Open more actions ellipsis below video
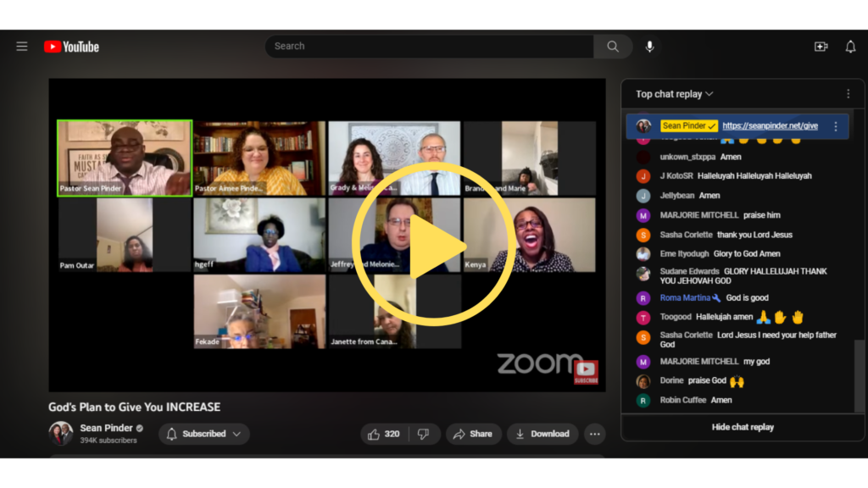Viewport: 868px width, 488px height. point(594,435)
